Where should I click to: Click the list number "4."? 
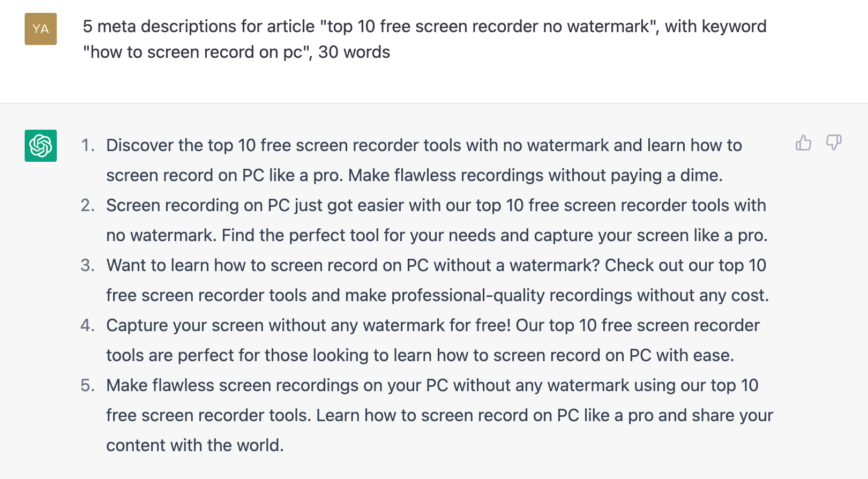[x=88, y=325]
